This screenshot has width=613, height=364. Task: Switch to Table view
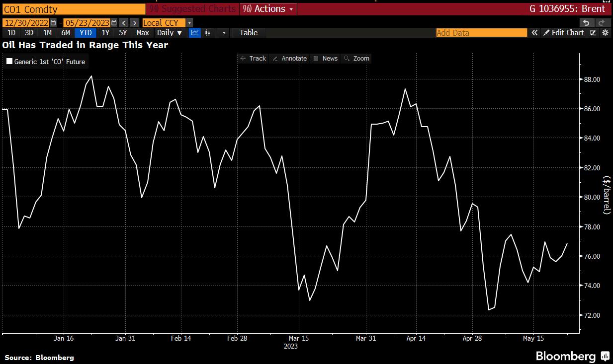click(x=249, y=33)
